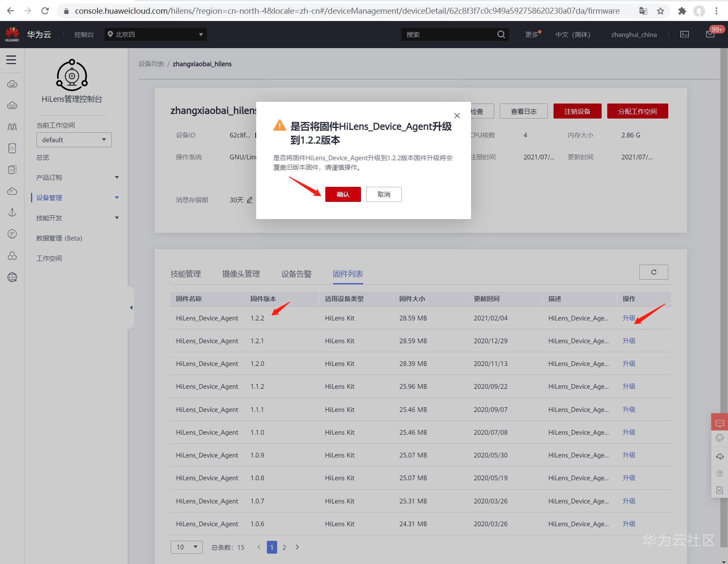Click the 查看日志 button
The width and height of the screenshot is (728, 564).
[524, 111]
